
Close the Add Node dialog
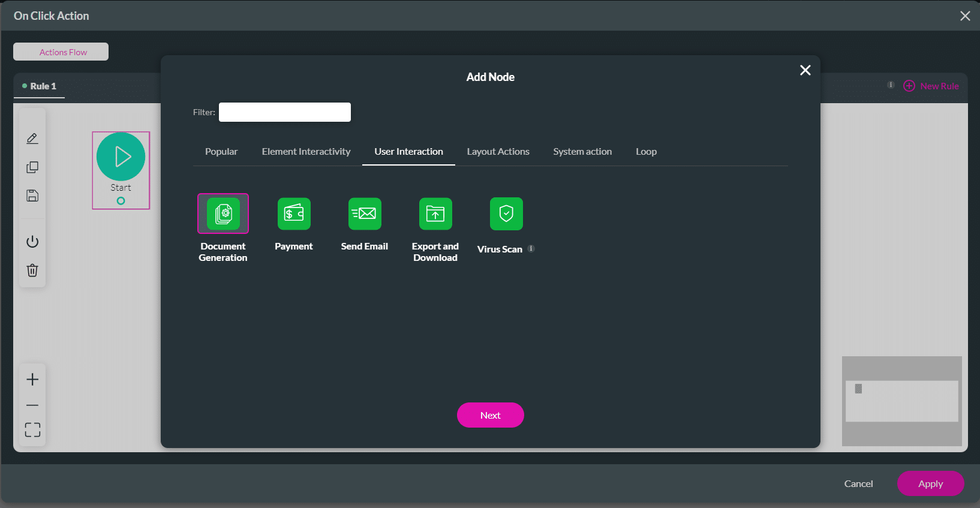pyautogui.click(x=805, y=70)
